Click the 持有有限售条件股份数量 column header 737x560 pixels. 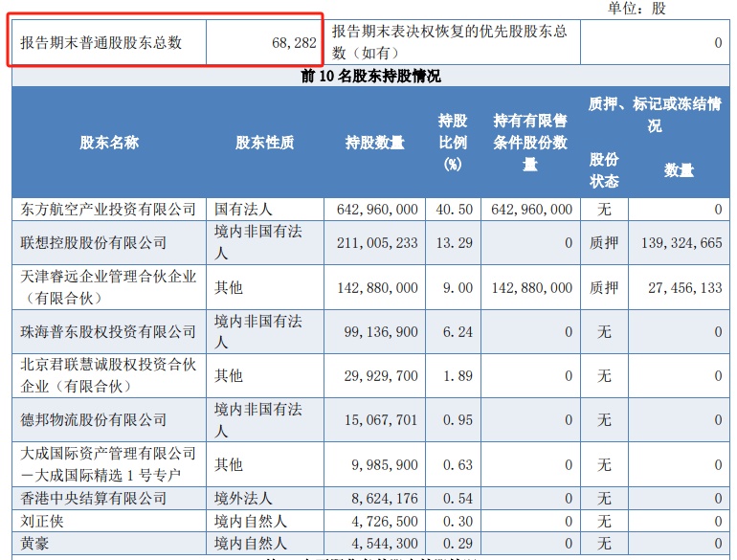530,142
